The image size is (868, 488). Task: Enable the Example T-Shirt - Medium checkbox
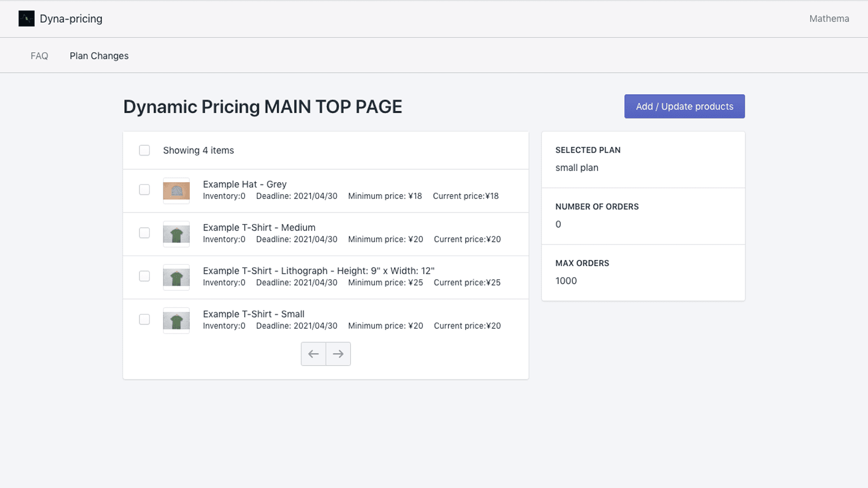click(x=144, y=234)
